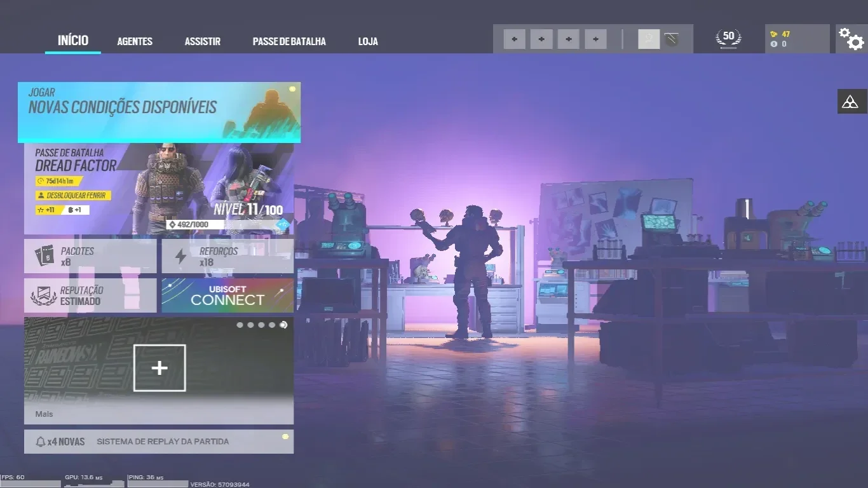Image resolution: width=868 pixels, height=488 pixels.
Task: Click the "GPU: 13.6 ms" readout
Action: [84, 477]
